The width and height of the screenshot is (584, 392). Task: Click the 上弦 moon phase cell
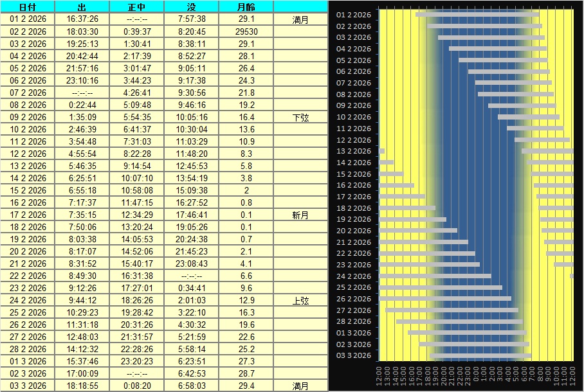(x=300, y=301)
